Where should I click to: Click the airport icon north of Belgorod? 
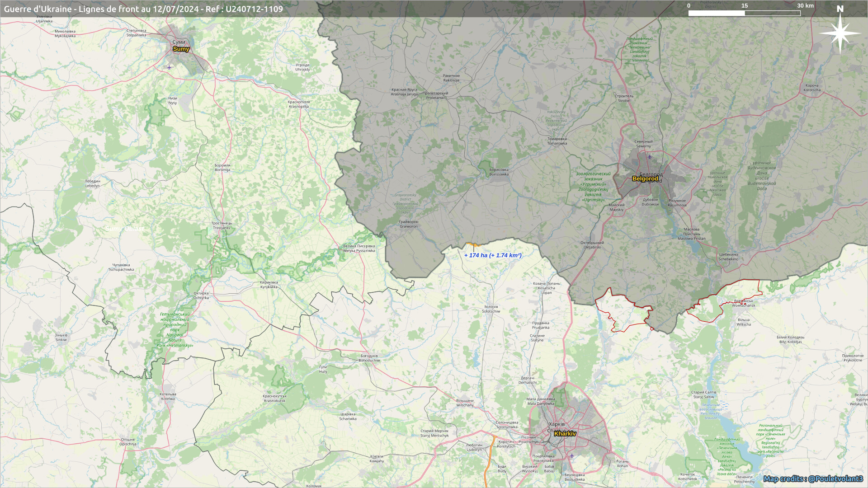point(650,157)
